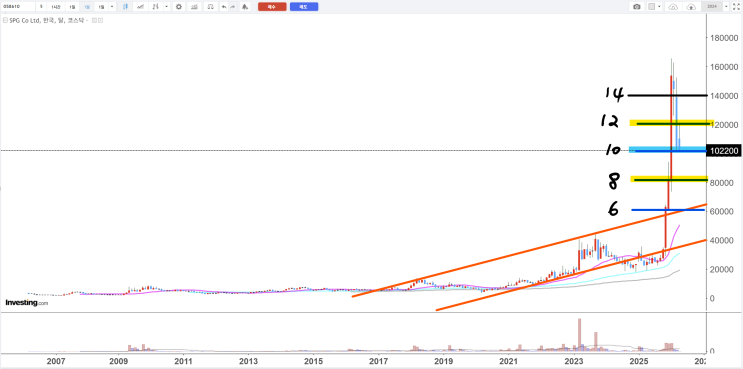Click the SPG Co Ltd chart title
The height and width of the screenshot is (369, 743).
coord(46,20)
